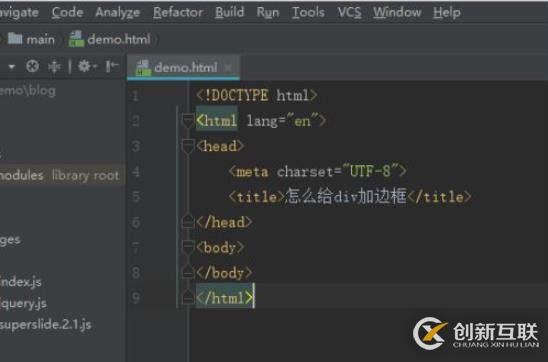Collapse the head tag fold marker
The image size is (548, 362).
click(188, 146)
